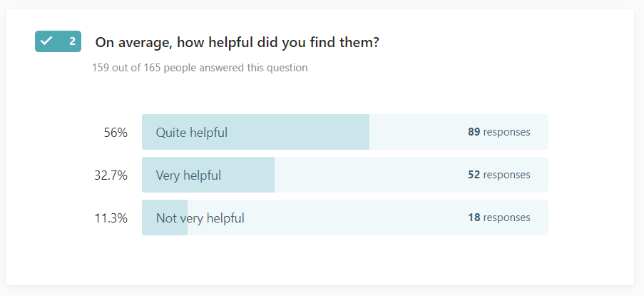Image resolution: width=644 pixels, height=296 pixels.
Task: Click the 18 responses count
Action: pos(499,217)
